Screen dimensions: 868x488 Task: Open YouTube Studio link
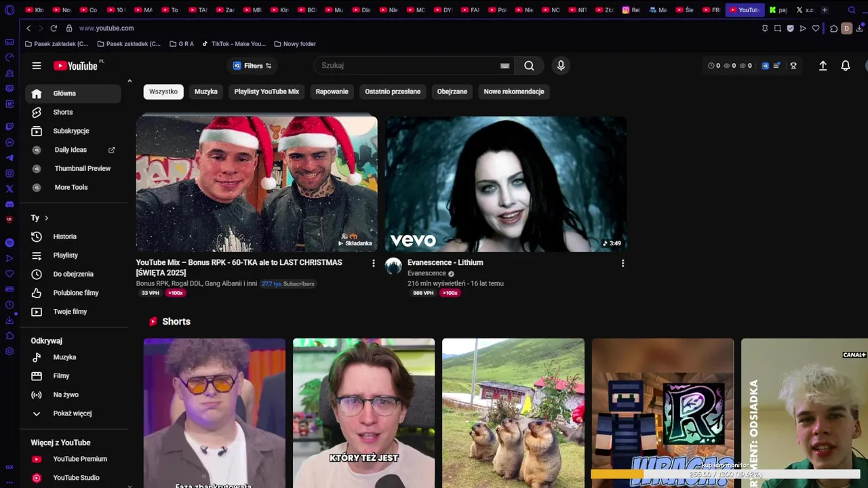73,478
